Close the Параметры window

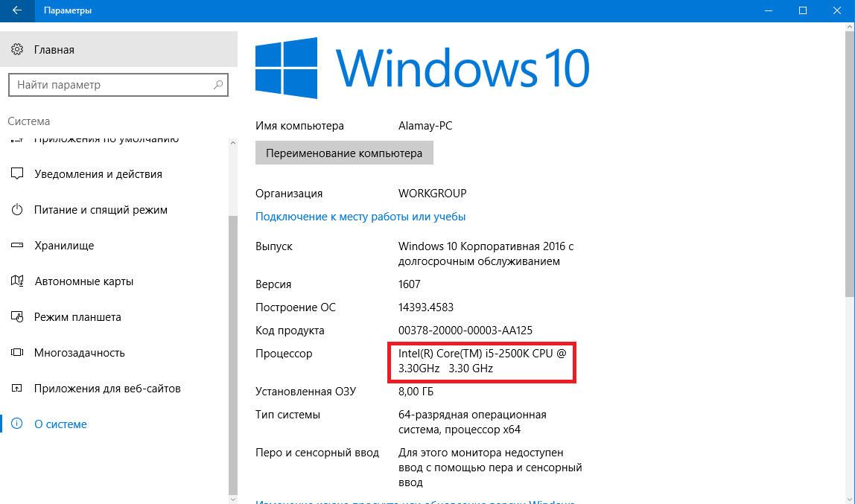pyautogui.click(x=837, y=10)
